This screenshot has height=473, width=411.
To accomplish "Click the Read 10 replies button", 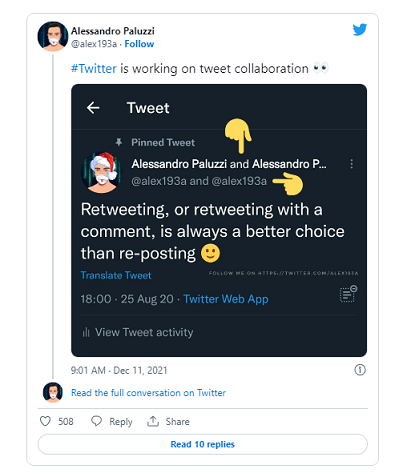I will tap(203, 444).
